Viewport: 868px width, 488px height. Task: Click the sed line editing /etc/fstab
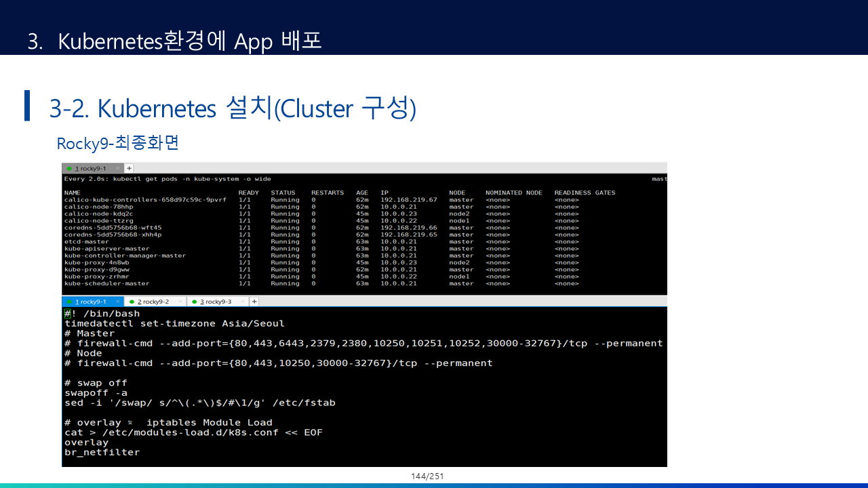200,403
